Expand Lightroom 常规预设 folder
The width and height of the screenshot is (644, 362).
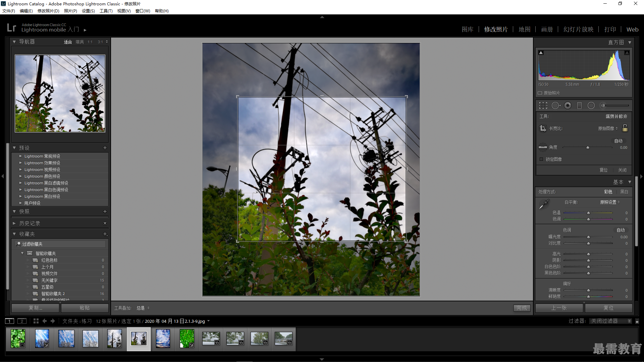(20, 156)
